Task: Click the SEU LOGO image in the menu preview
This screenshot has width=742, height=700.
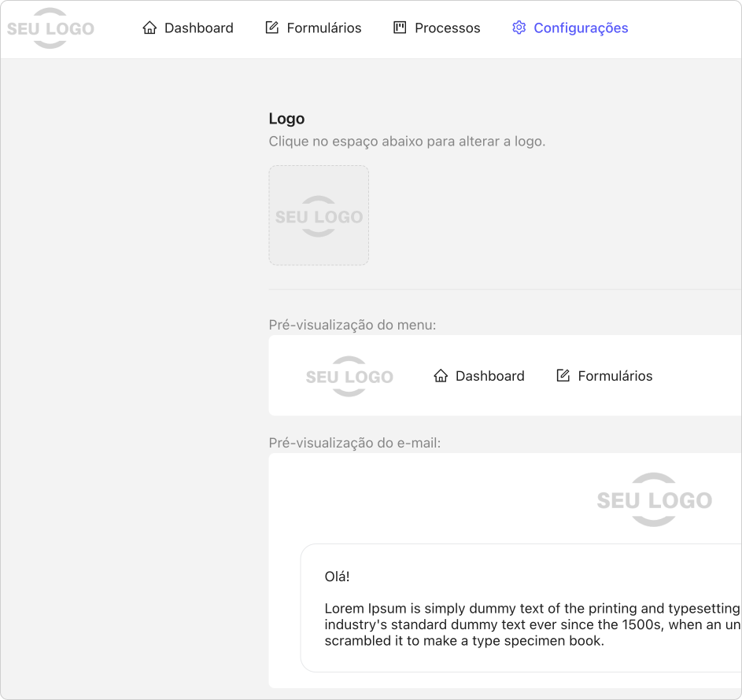Action: click(349, 377)
